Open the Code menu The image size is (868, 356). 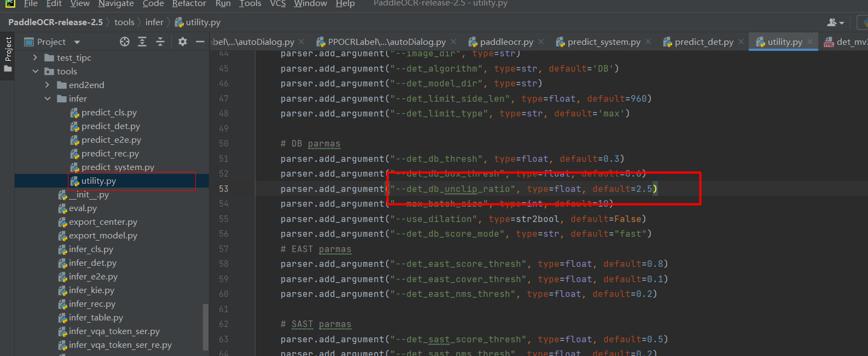153,3
